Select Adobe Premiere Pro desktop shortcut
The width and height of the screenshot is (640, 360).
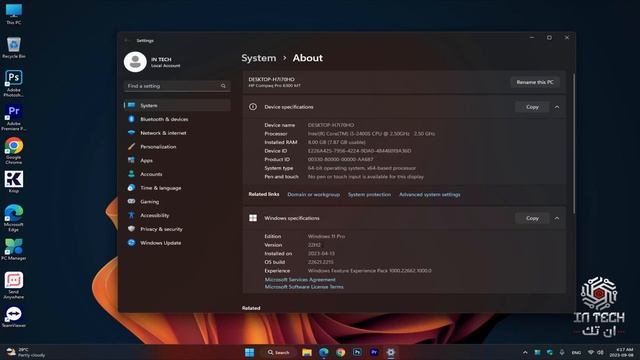pos(13,117)
